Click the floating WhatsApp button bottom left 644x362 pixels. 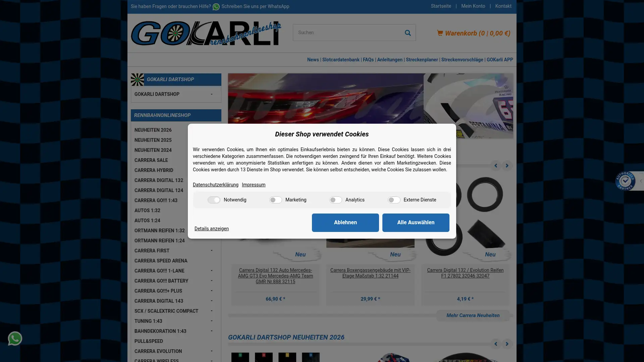pyautogui.click(x=15, y=338)
